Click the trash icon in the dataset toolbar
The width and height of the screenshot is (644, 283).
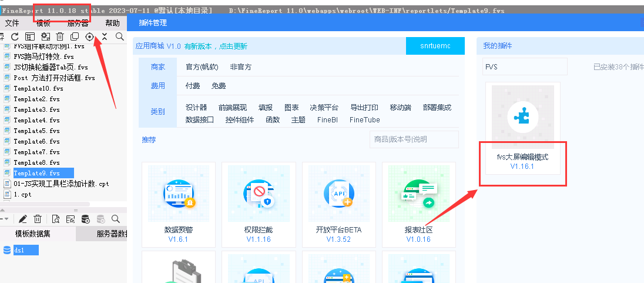[x=38, y=219]
